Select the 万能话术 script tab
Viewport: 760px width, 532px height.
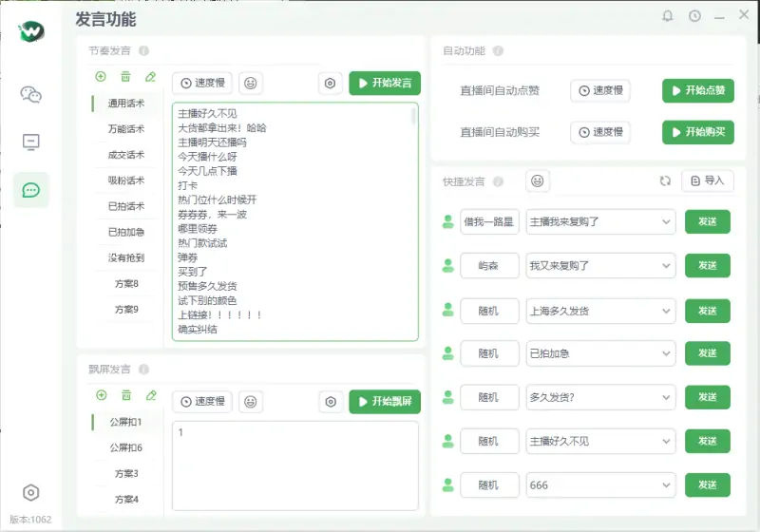point(125,128)
